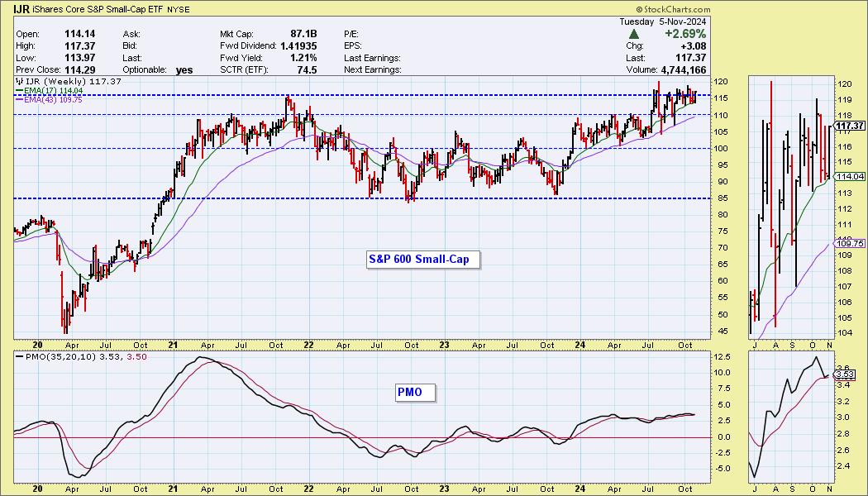Click the 114.04 EMA tag on zoom panel
Viewport: 868px width, 496px height.
(x=851, y=177)
